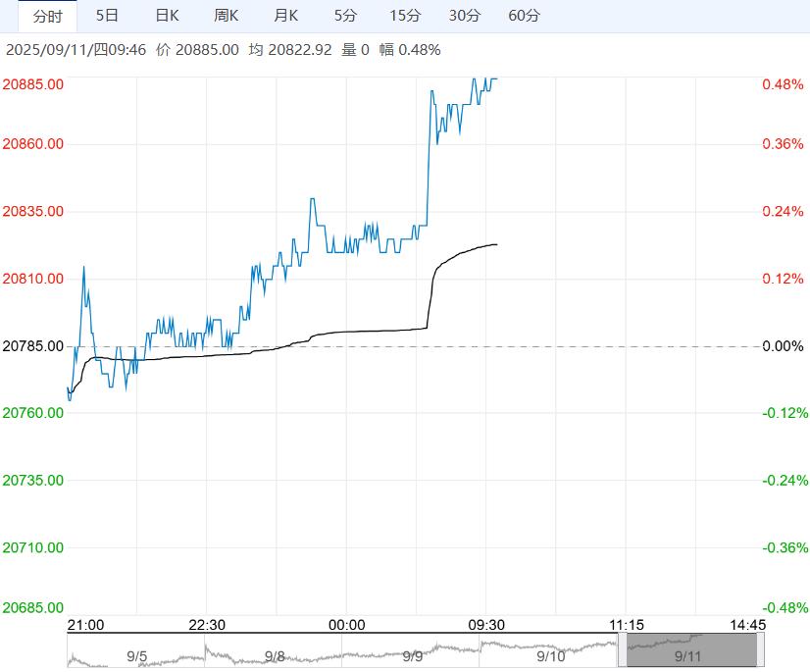Click the right handle of the range selector
810x672 pixels.
click(760, 650)
